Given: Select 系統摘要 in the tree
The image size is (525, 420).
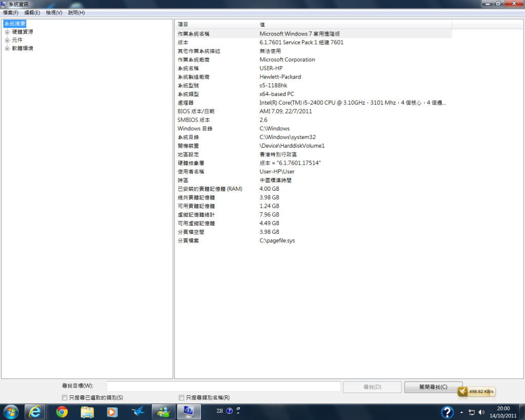Looking at the screenshot, I should pos(15,24).
